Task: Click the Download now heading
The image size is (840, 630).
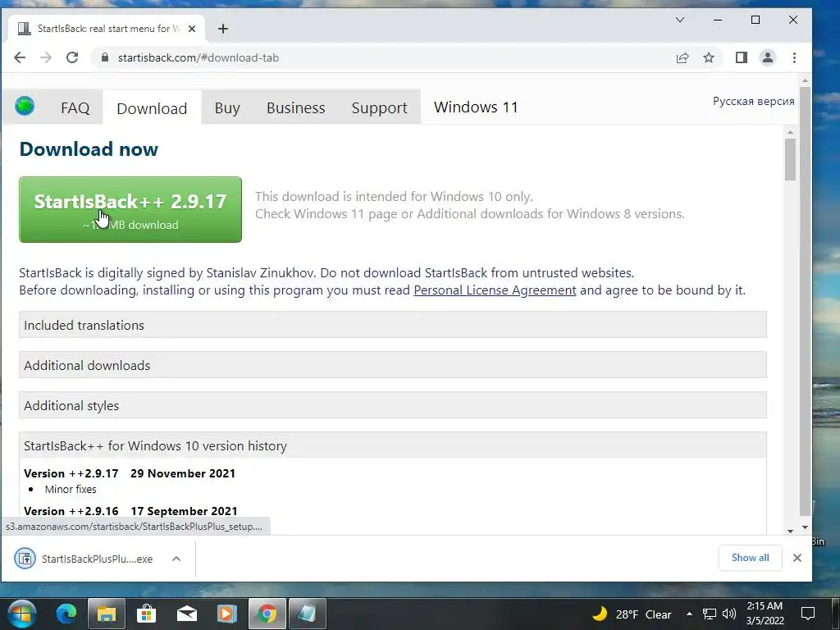Action: click(x=89, y=149)
